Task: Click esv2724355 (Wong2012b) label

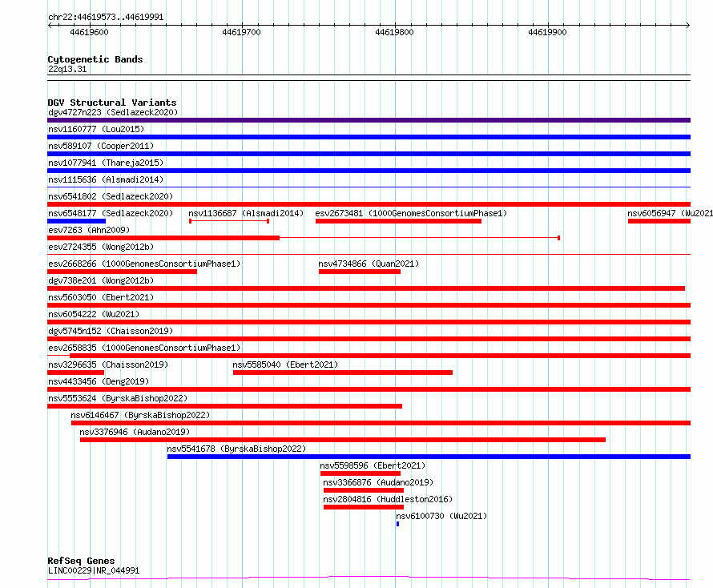Action: point(101,247)
